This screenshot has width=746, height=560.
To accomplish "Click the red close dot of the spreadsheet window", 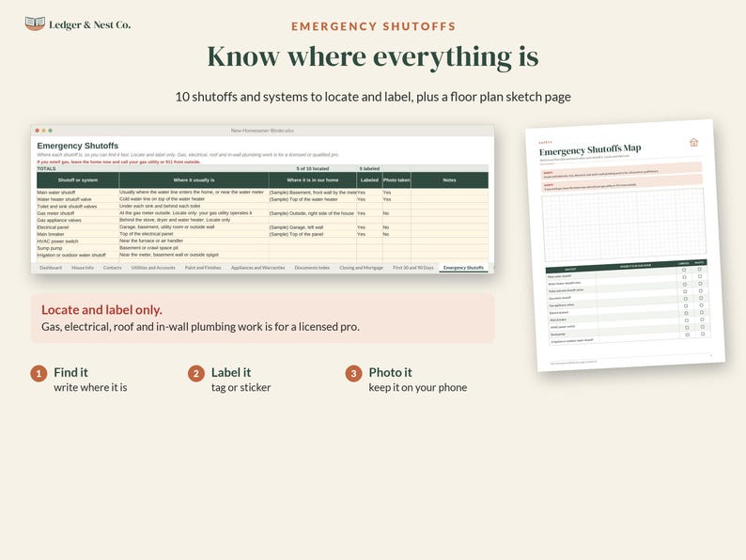I will click(x=37, y=131).
